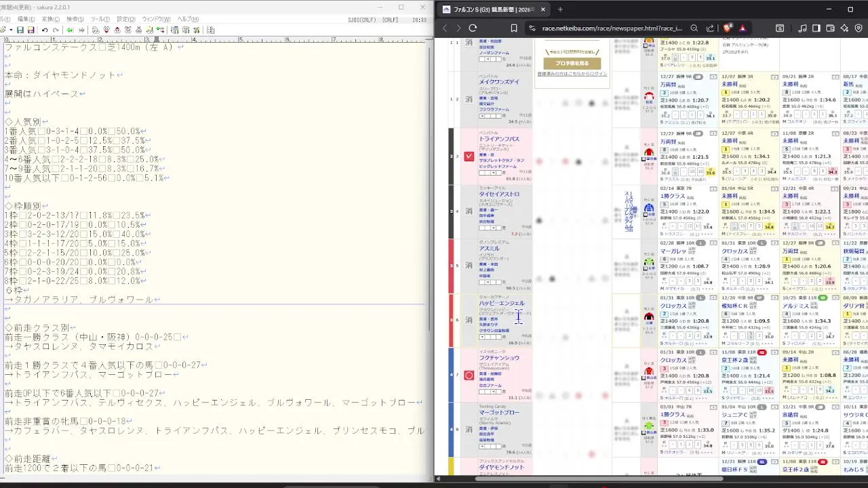The height and width of the screenshot is (488, 868).
Task: Toggle 消 mark for ハッピーエンジェル
Action: coord(469,320)
